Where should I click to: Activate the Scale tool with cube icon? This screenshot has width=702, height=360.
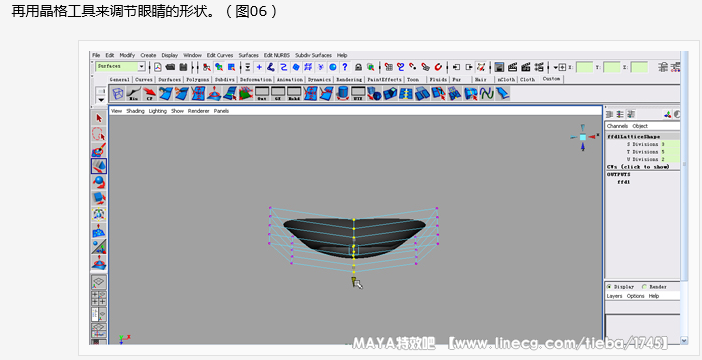tap(99, 198)
